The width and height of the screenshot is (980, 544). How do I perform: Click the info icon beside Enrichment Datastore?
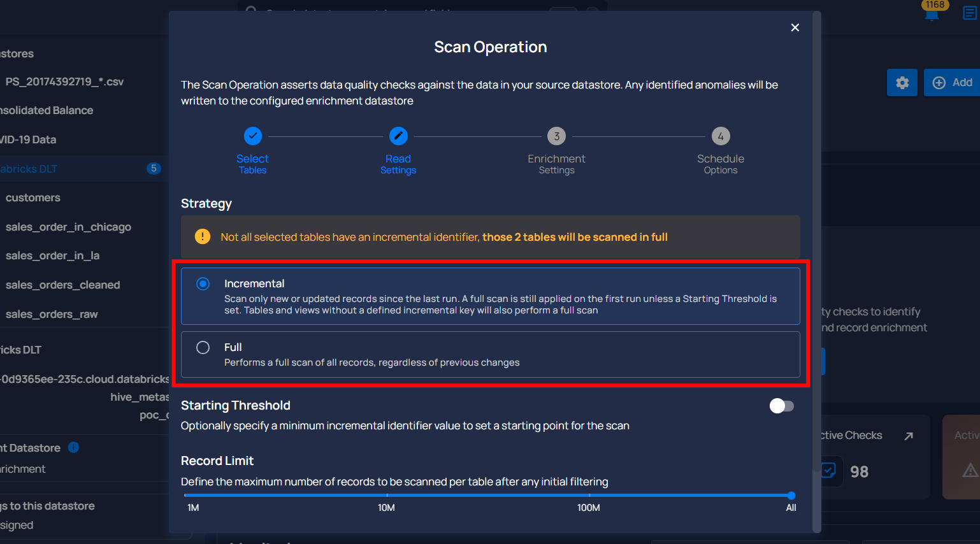tap(73, 447)
